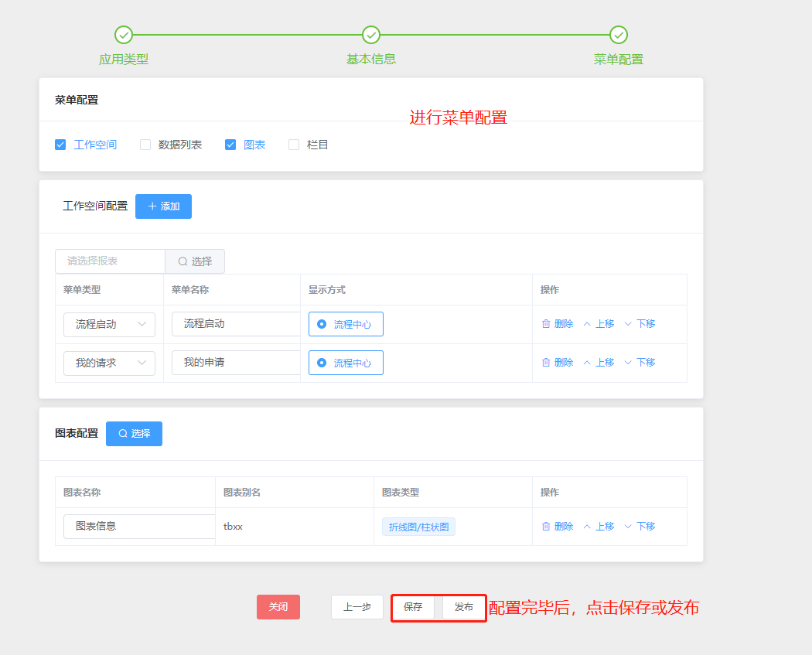Click the 折线图/柱状图 chart type tag
812x655 pixels.
418,527
